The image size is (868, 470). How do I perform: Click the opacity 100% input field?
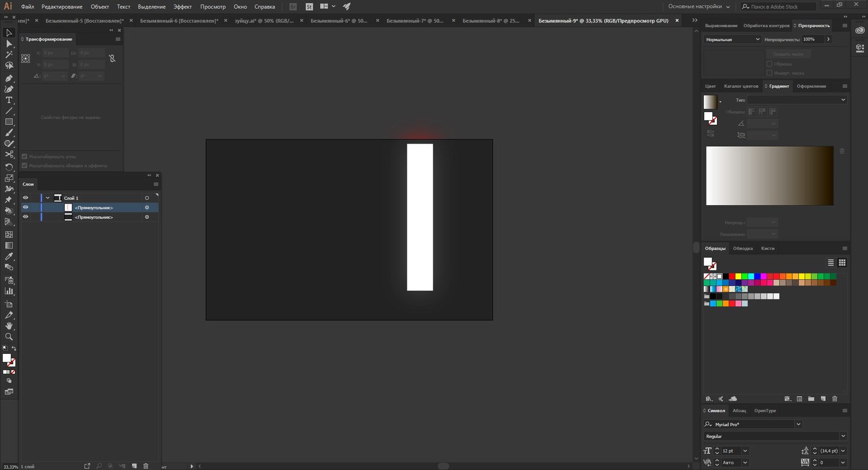pos(812,39)
